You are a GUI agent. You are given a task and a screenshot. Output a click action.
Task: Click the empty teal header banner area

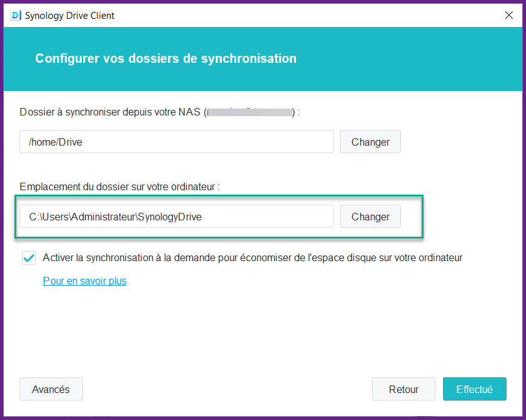click(408, 58)
